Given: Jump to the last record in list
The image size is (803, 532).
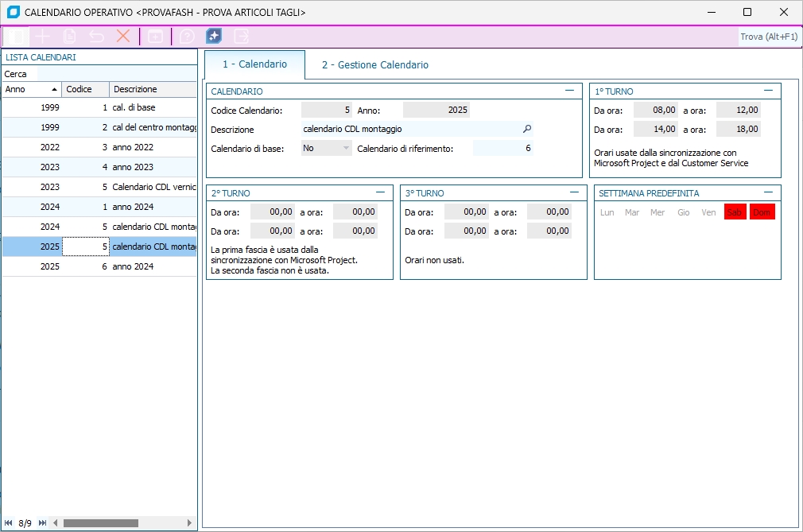Looking at the screenshot, I should (x=42, y=522).
